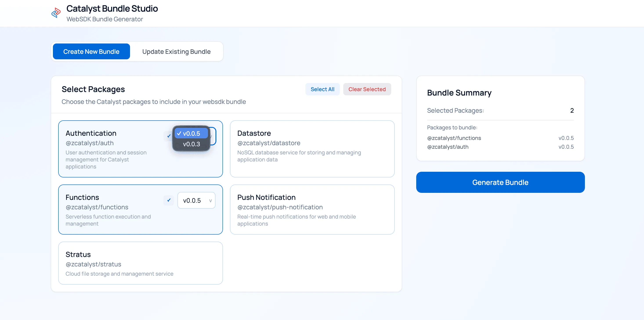
Task: Click the Catalyst Bundle Studio title
Action: [112, 9]
